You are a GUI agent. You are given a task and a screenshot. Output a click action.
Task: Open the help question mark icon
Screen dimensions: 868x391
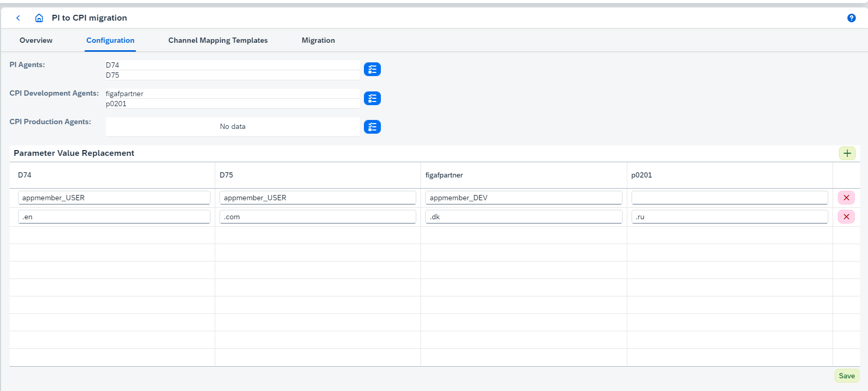pyautogui.click(x=852, y=18)
